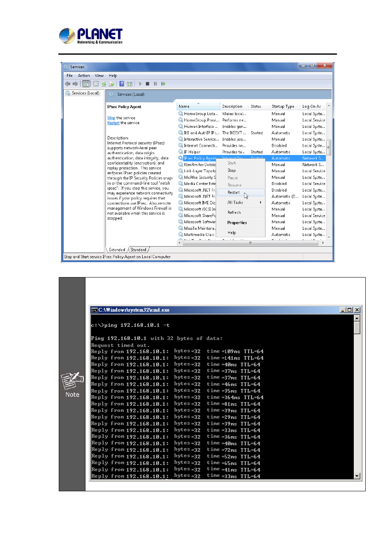Select the Services (Local) tree node
Image resolution: width=392 pixels, height=555 pixels.
(85, 93)
